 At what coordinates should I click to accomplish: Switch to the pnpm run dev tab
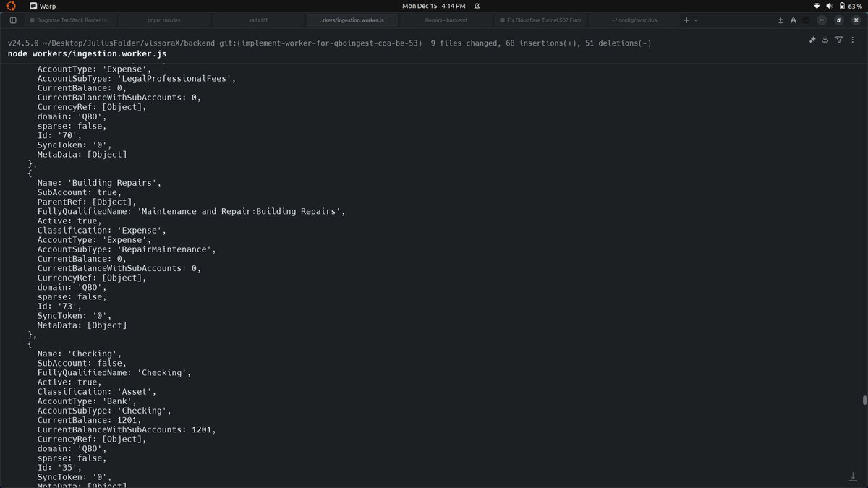(x=164, y=20)
